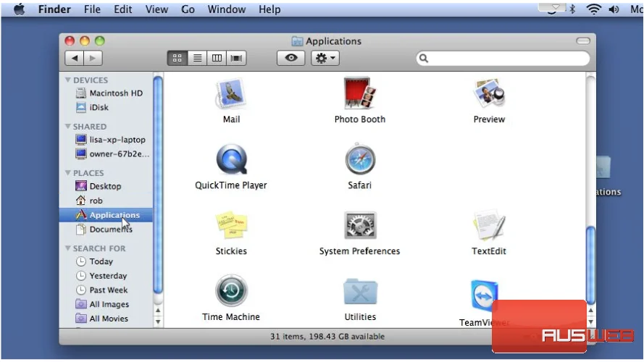Open the Action gear dropdown menu
The height and width of the screenshot is (362, 644).
click(325, 58)
